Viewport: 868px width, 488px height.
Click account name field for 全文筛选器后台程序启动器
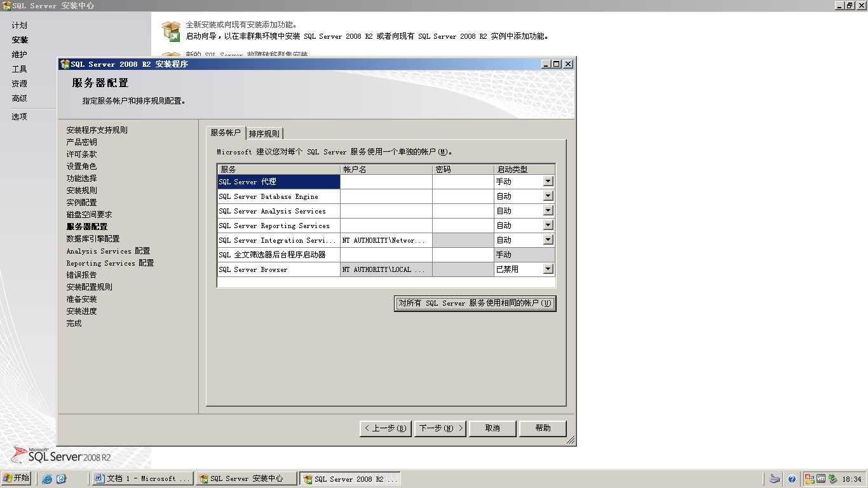click(386, 255)
